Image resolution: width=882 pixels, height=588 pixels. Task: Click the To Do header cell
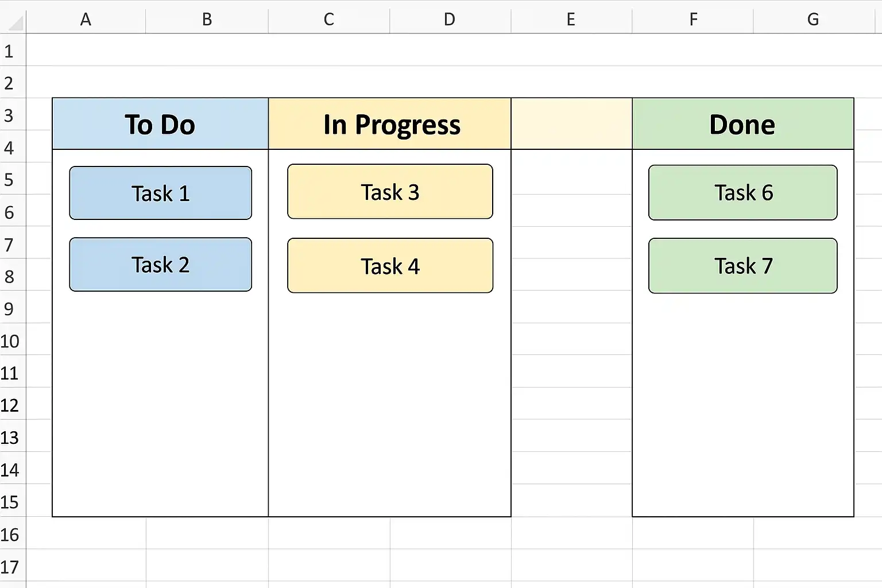tap(160, 124)
